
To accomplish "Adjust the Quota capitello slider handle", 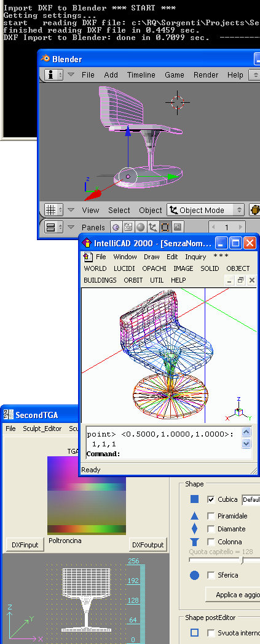I will (x=242, y=560).
